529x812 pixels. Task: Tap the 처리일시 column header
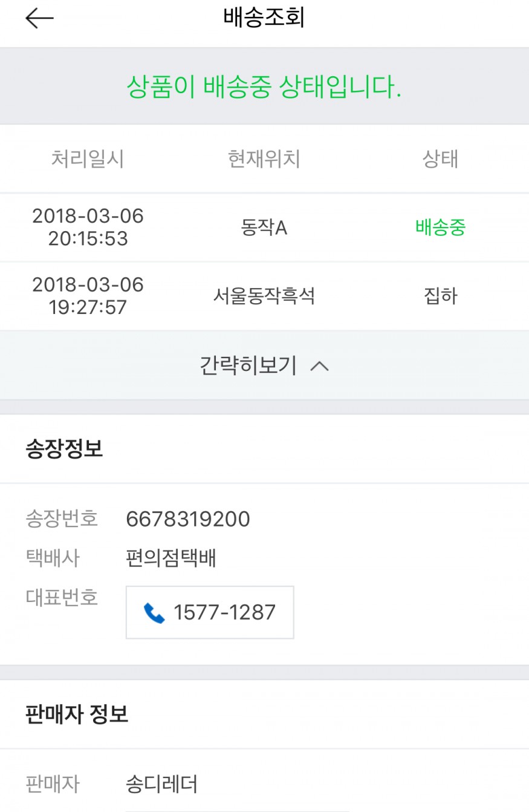click(x=88, y=159)
